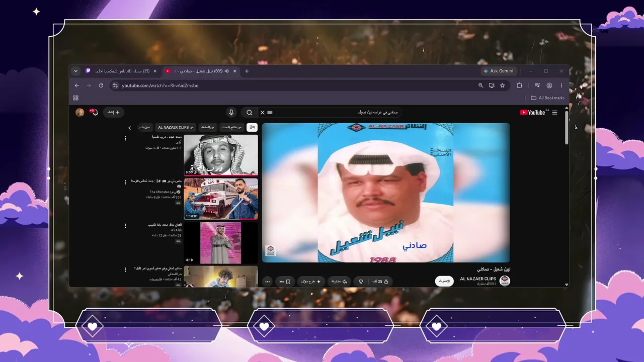Open the apps grid in bookmarks bar
Image resolution: width=644 pixels, height=362 pixels.
[76, 98]
